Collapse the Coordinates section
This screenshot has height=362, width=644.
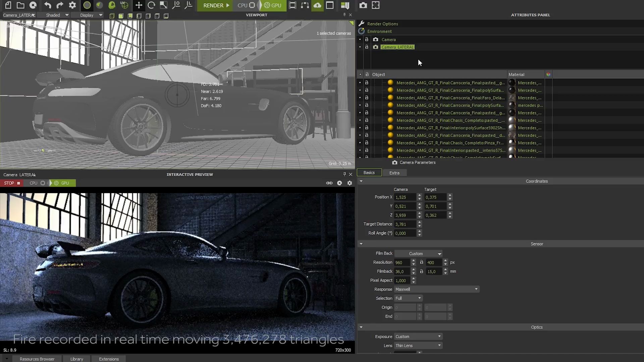(361, 181)
